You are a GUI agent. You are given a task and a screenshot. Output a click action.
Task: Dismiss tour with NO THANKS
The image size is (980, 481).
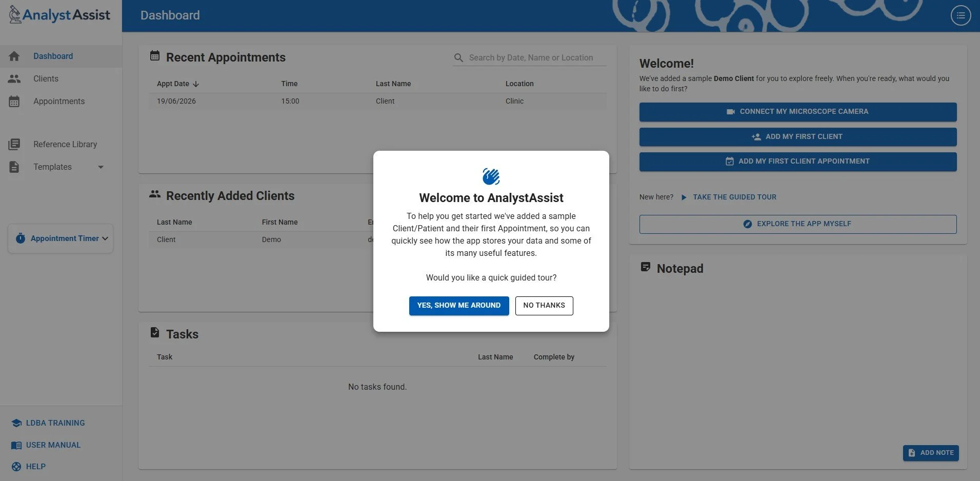(544, 306)
